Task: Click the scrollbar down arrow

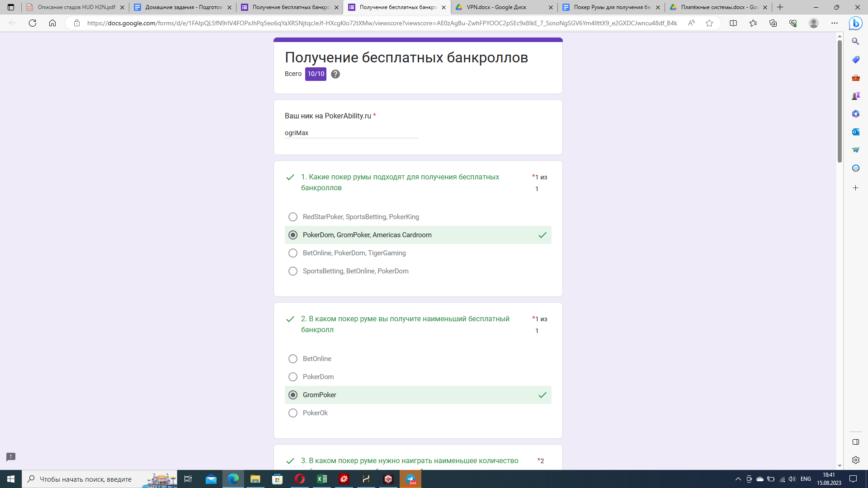Action: (840, 466)
